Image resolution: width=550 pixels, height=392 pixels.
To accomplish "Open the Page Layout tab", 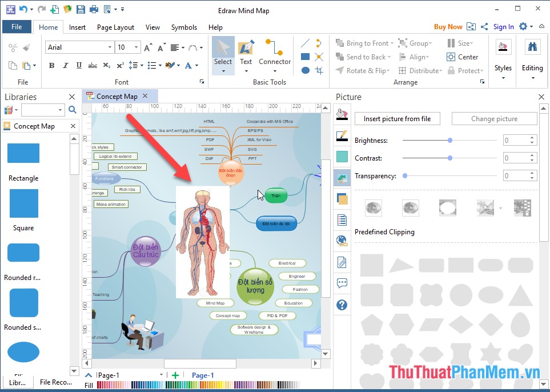I will pyautogui.click(x=115, y=27).
